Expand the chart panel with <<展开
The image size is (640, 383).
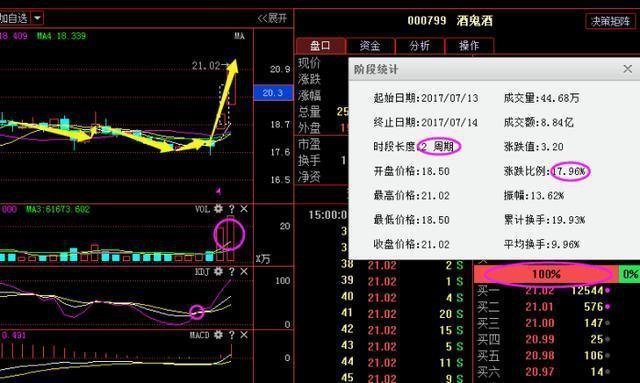(272, 18)
